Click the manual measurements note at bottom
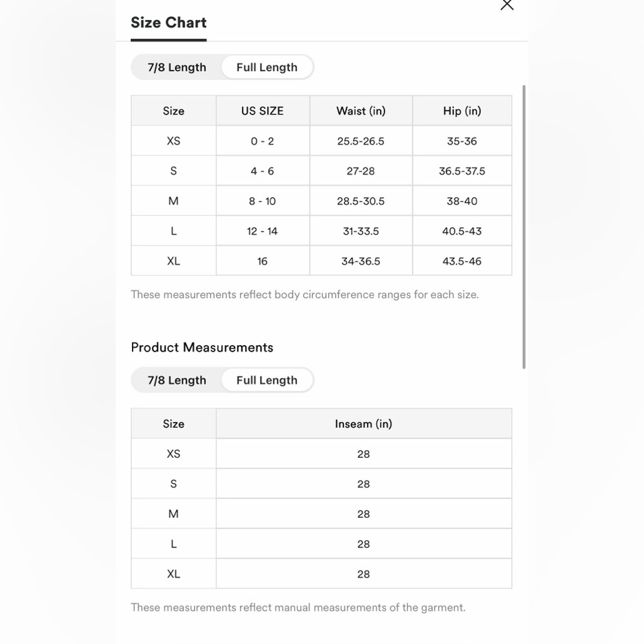Viewport: 644px width, 644px height. tap(298, 608)
